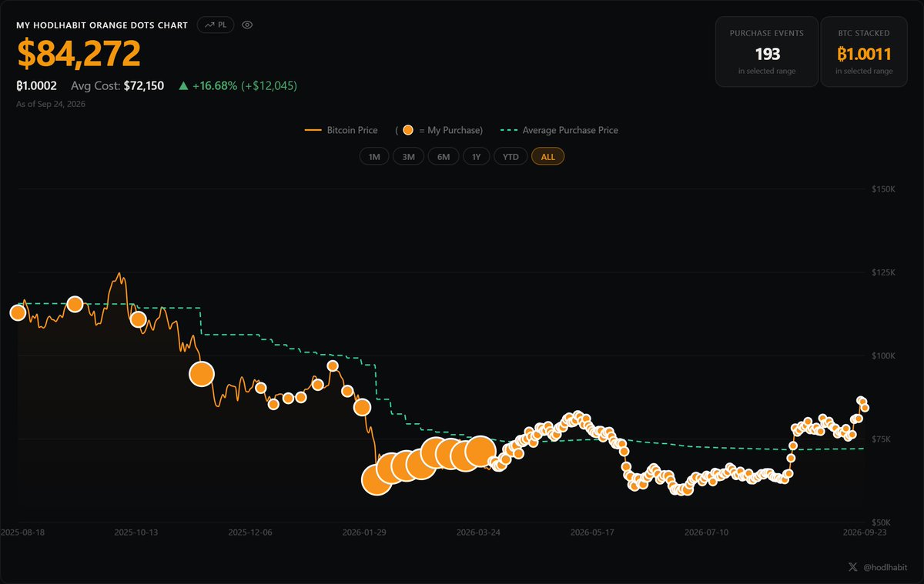This screenshot has width=924, height=584.
Task: Click the lowest large purchase dot near $62K
Action: (x=377, y=480)
